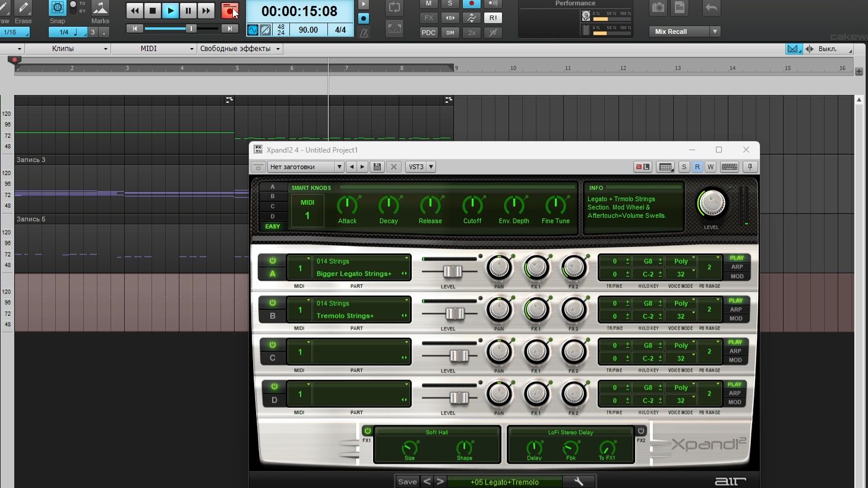The image size is (868, 488).
Task: Open the Mix Recall dropdown arrow
Action: point(715,31)
